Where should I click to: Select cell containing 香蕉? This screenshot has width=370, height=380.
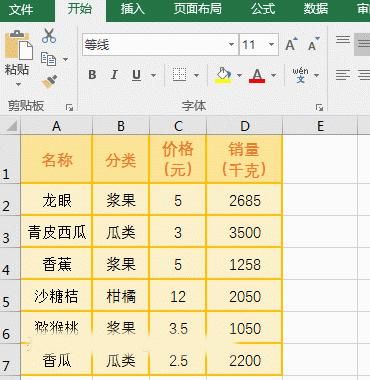(56, 263)
